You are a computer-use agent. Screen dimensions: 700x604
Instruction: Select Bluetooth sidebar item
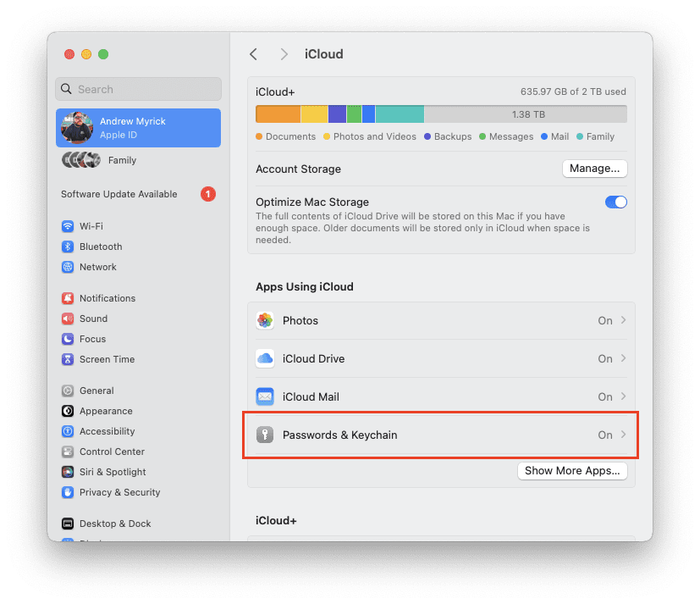(x=139, y=247)
